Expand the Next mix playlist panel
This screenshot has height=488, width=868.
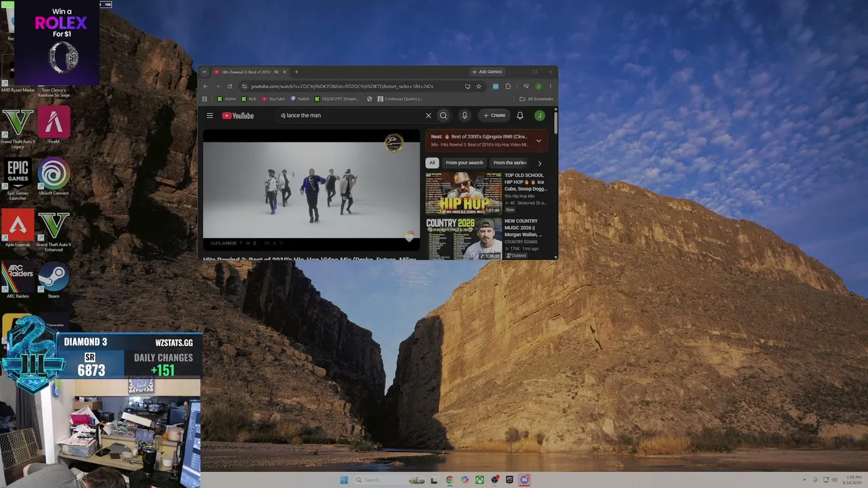pos(538,140)
